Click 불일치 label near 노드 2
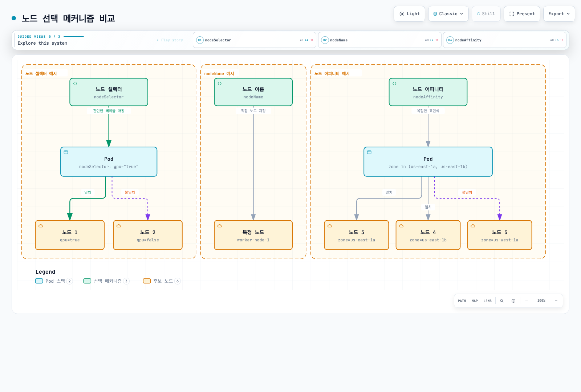The height and width of the screenshot is (392, 581). [130, 192]
